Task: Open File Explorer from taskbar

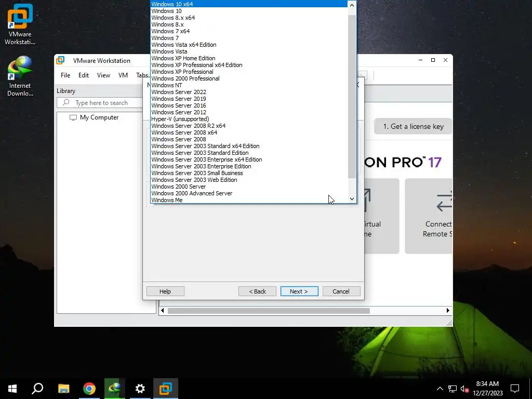Action: [x=63, y=388]
